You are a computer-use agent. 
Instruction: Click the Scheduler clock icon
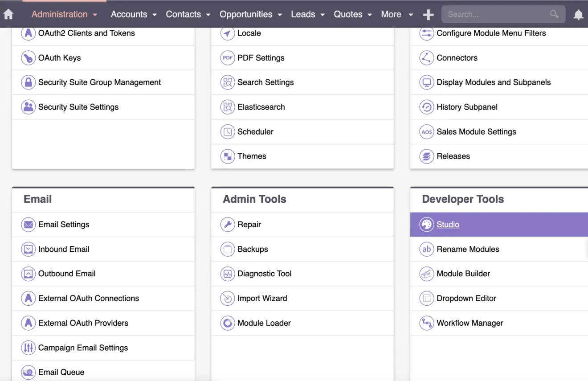tap(228, 131)
